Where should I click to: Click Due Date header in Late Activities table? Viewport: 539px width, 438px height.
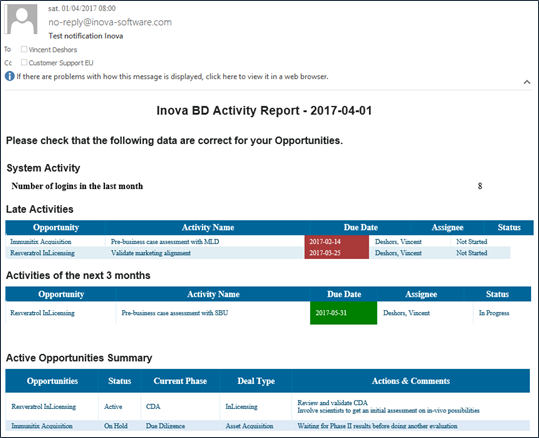361,227
